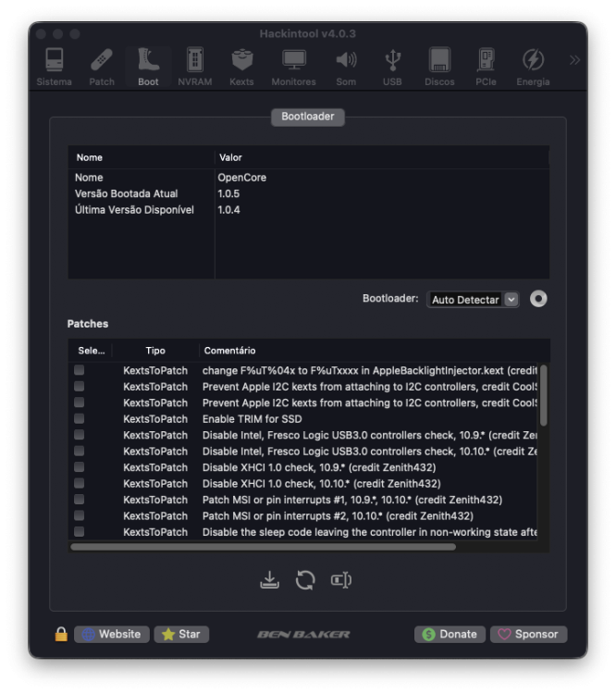Image resolution: width=616 pixels, height=694 pixels.
Task: Select the value 1.0.4
Action: pos(228,210)
